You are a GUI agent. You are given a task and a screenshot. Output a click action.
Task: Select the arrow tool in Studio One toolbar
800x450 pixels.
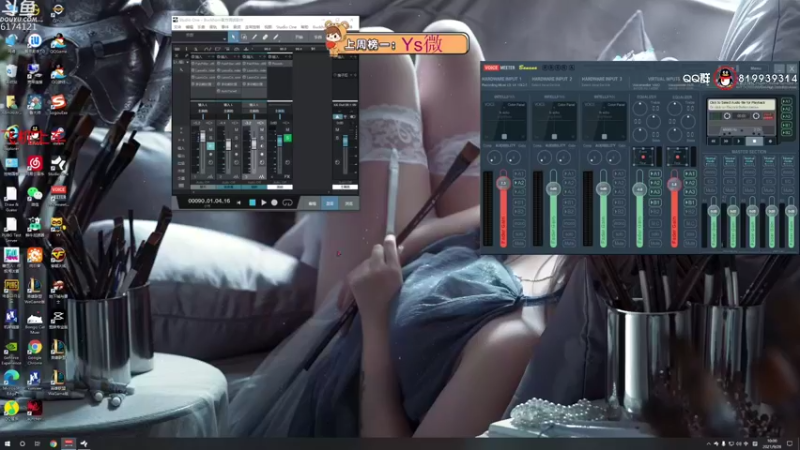[234, 37]
